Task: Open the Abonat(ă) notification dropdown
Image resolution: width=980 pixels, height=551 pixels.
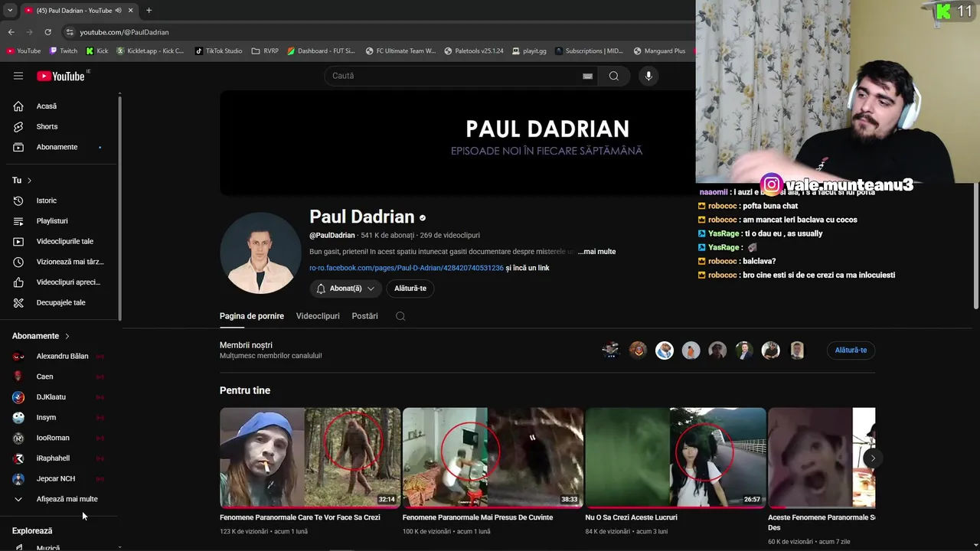Action: pyautogui.click(x=345, y=289)
